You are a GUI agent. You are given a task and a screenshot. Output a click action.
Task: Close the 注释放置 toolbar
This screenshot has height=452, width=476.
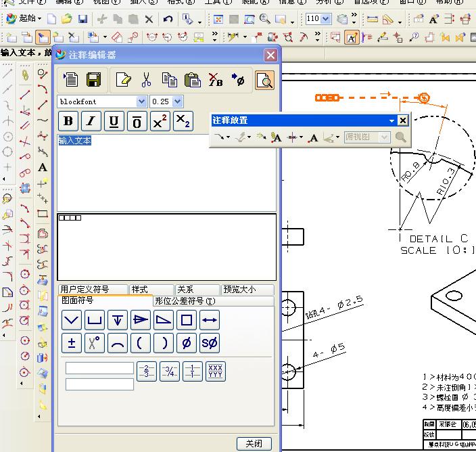pyautogui.click(x=403, y=121)
